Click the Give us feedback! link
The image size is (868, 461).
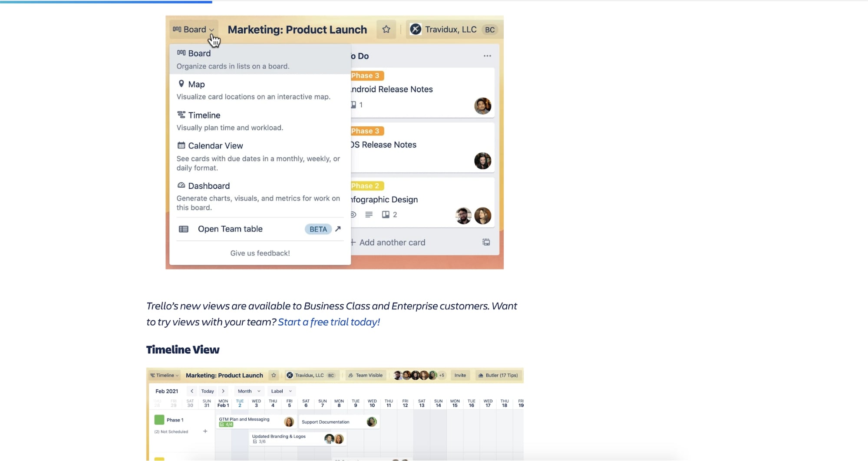pyautogui.click(x=260, y=253)
